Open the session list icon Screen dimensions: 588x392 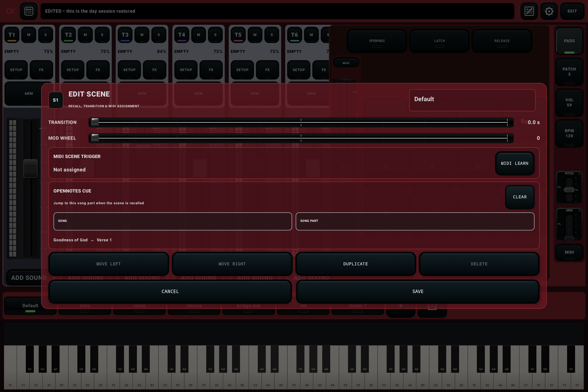29,11
